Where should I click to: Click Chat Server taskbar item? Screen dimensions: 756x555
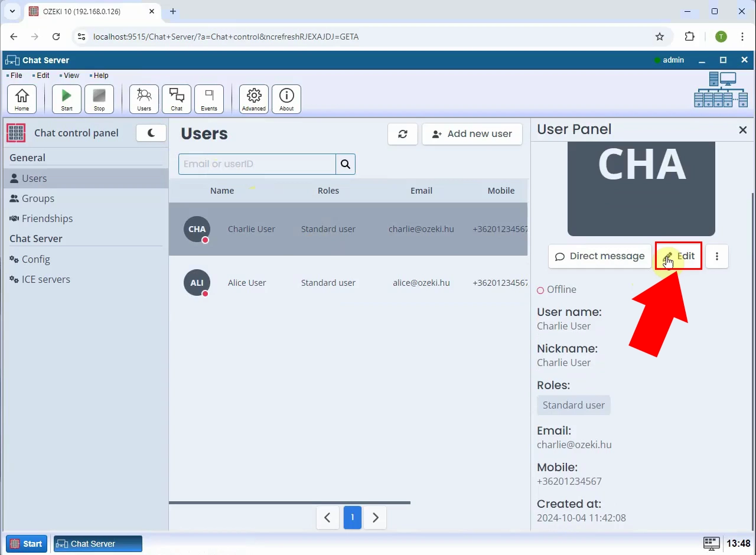click(x=98, y=544)
